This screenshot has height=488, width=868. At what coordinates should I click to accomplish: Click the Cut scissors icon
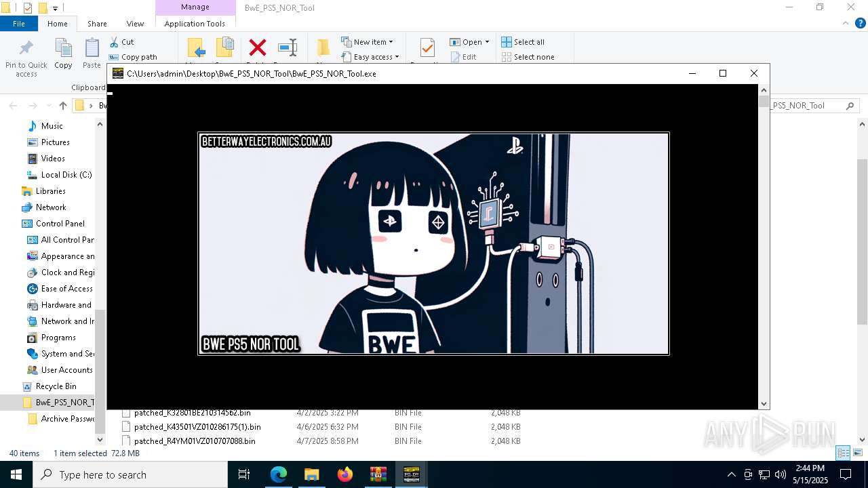pyautogui.click(x=114, y=42)
